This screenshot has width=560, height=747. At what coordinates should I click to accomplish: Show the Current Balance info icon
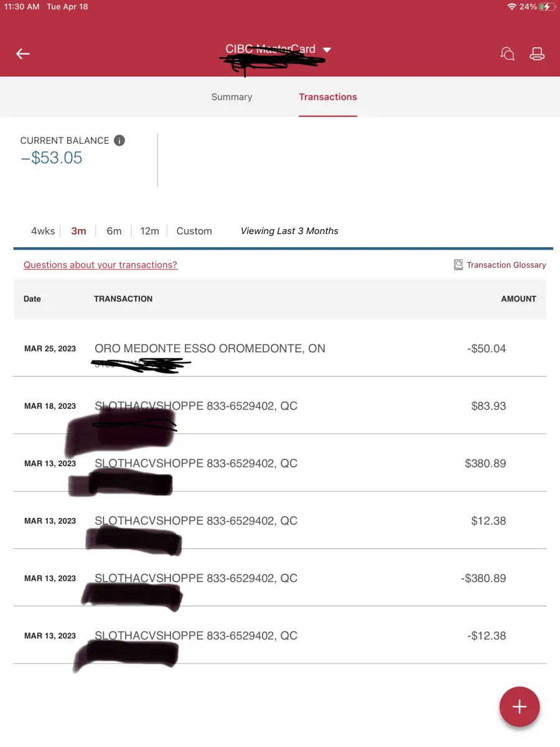click(119, 141)
